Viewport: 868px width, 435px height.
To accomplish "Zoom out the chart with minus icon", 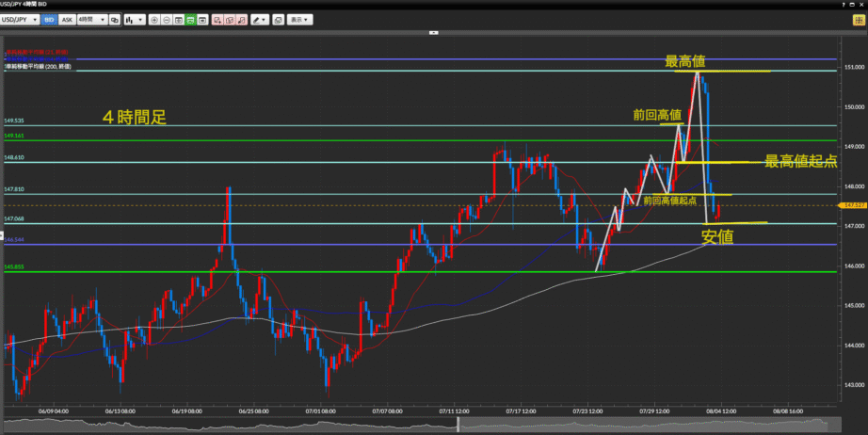I will 167,20.
